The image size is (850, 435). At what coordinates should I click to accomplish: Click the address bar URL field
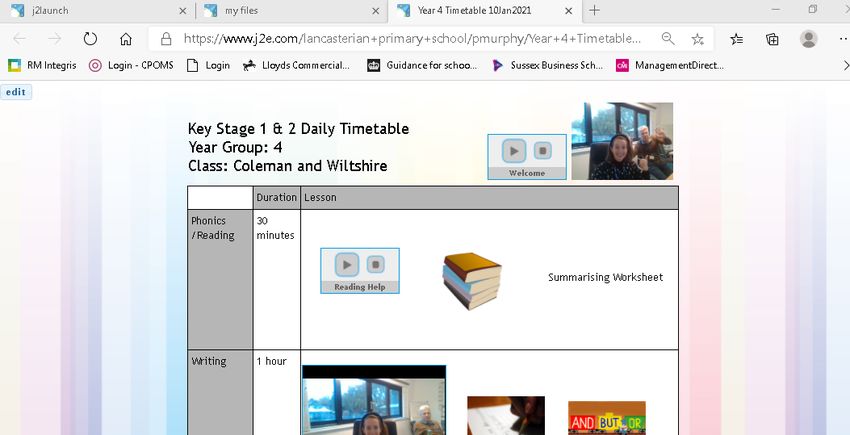(x=412, y=39)
